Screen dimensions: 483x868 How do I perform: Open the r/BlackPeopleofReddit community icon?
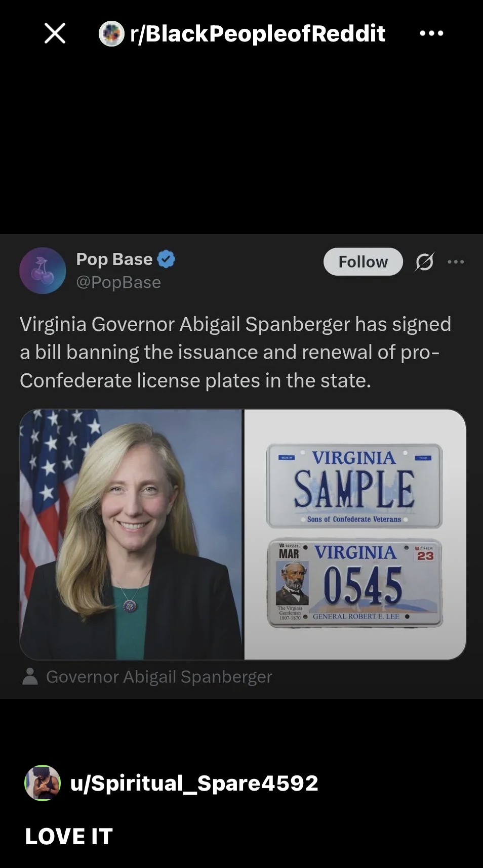(111, 34)
